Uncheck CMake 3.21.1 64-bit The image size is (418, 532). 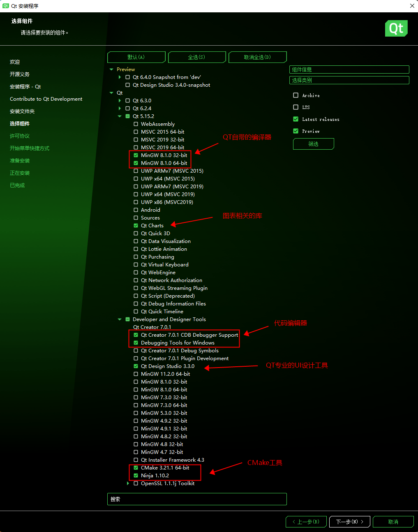136,468
